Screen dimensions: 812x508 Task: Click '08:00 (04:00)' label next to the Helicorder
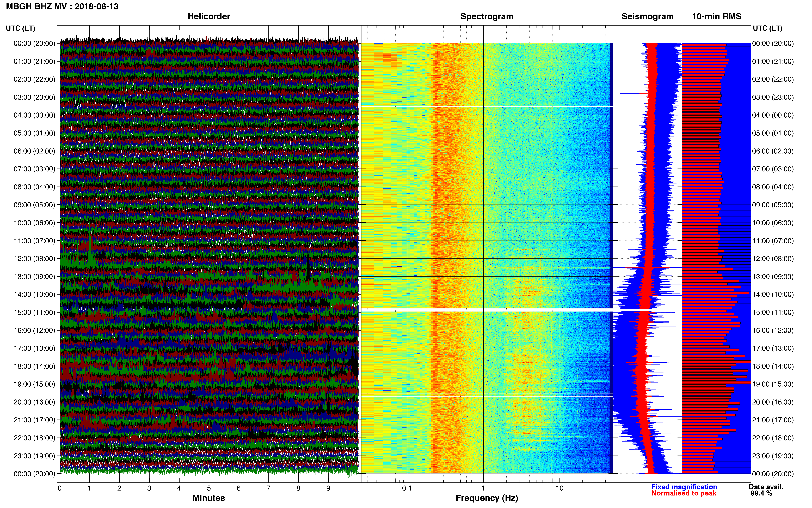point(34,187)
